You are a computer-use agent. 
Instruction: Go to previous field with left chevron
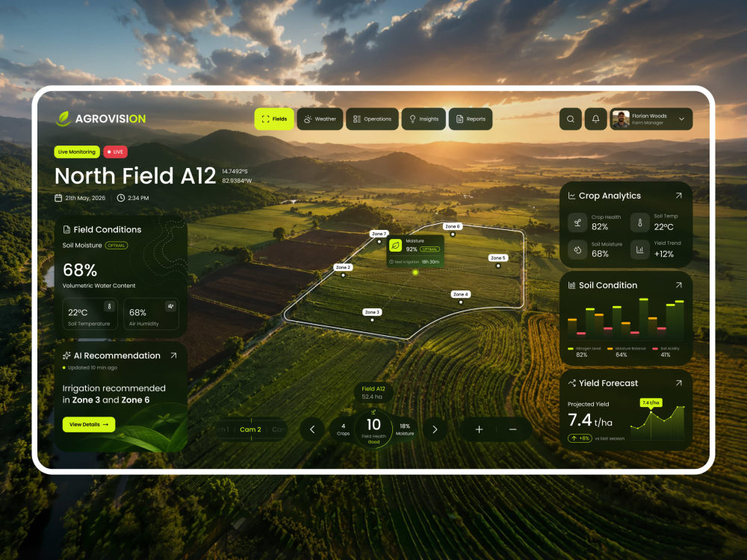(312, 429)
